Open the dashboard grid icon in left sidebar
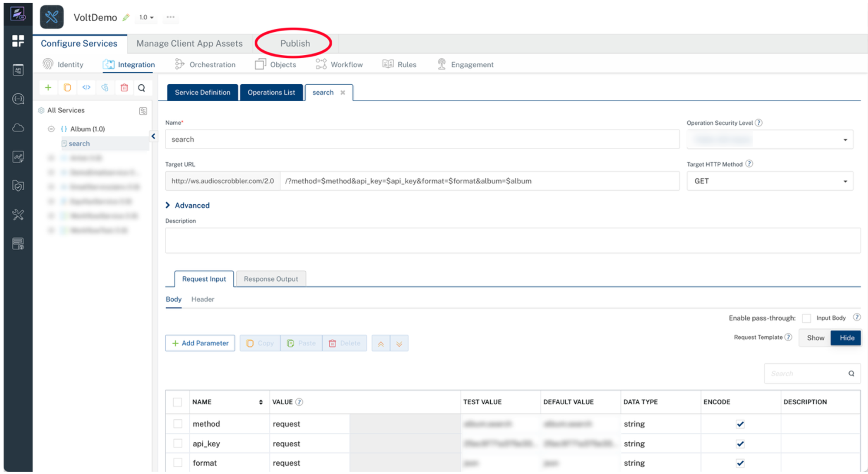The width and height of the screenshot is (868, 474). tap(18, 41)
